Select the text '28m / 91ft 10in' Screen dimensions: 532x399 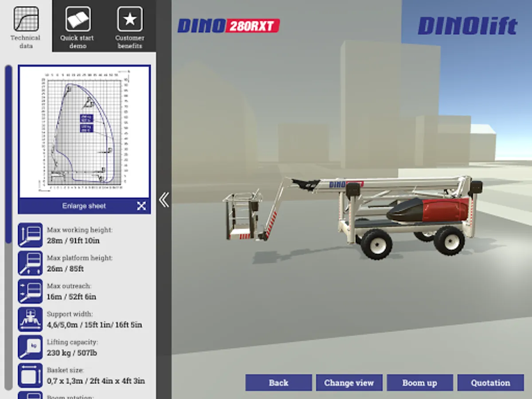coord(73,241)
